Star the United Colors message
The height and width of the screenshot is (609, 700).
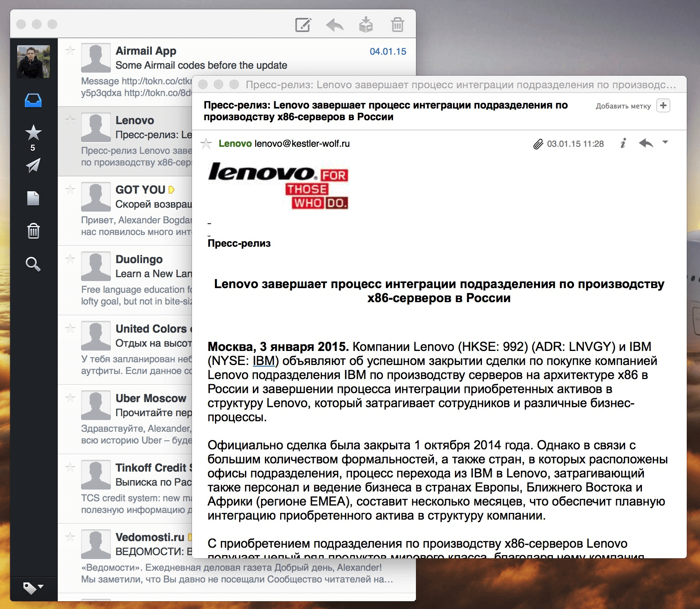coord(70,328)
